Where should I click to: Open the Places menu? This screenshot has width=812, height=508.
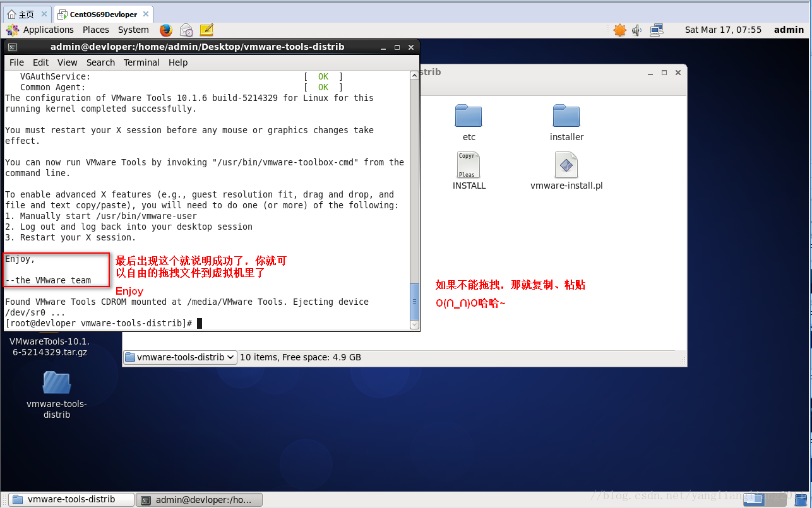[96, 30]
